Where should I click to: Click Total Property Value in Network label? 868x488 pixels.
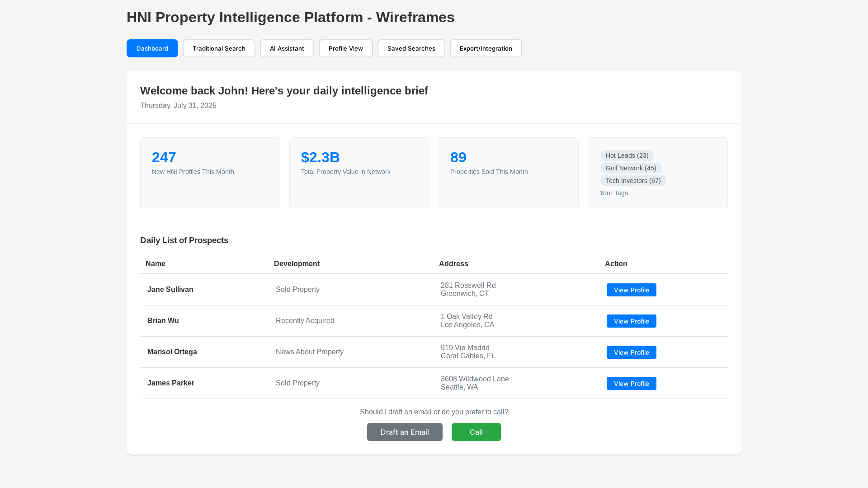(x=346, y=172)
